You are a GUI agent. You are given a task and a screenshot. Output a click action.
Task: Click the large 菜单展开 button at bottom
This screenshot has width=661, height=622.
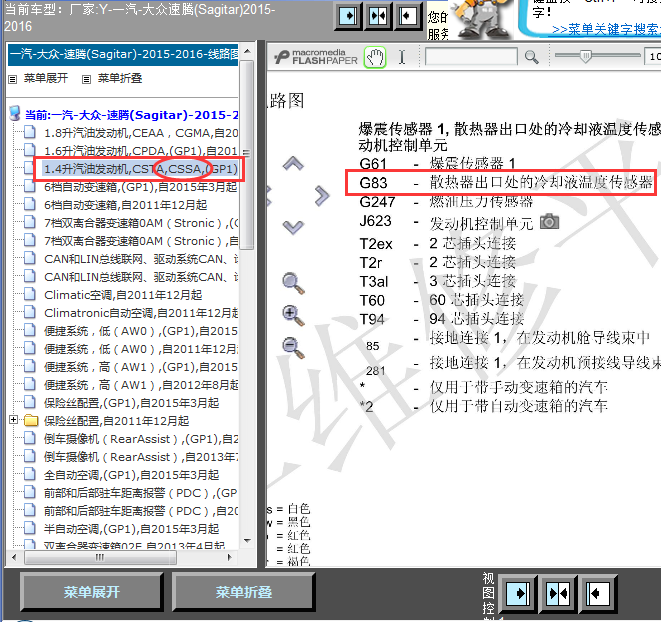click(91, 592)
